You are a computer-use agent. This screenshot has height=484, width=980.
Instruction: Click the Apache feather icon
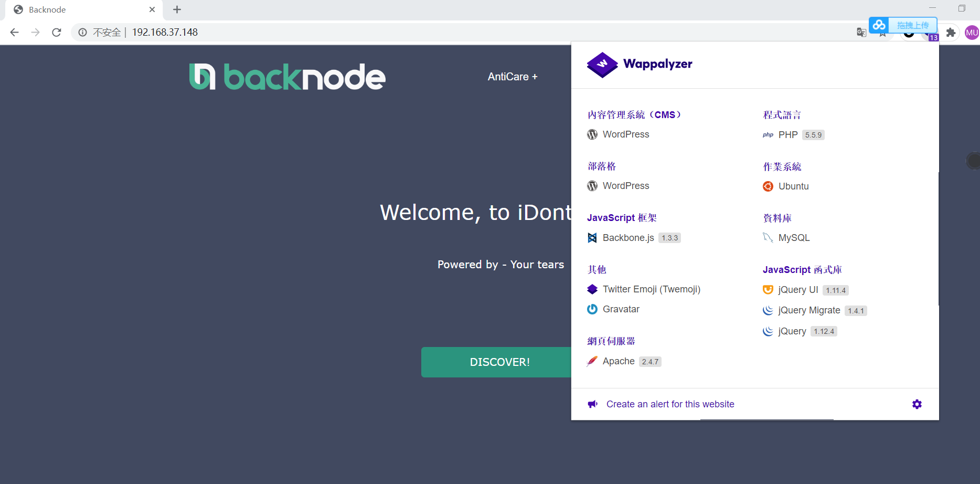pos(592,361)
